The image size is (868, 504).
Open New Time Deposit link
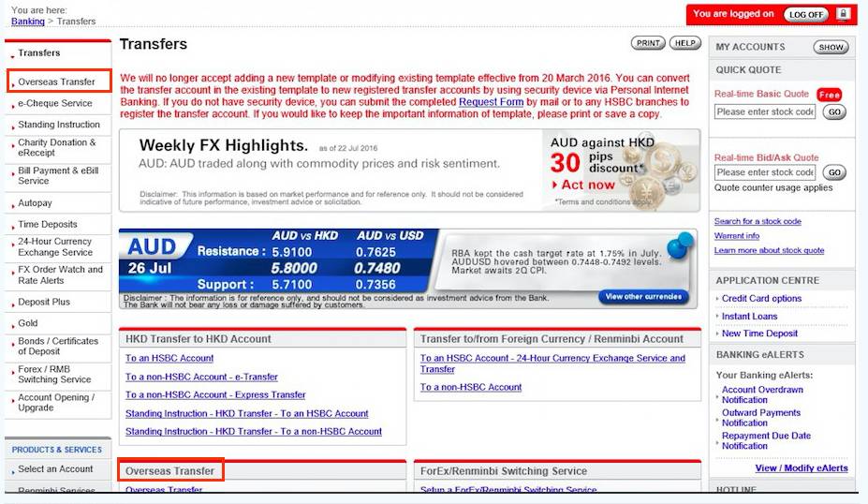tap(759, 334)
